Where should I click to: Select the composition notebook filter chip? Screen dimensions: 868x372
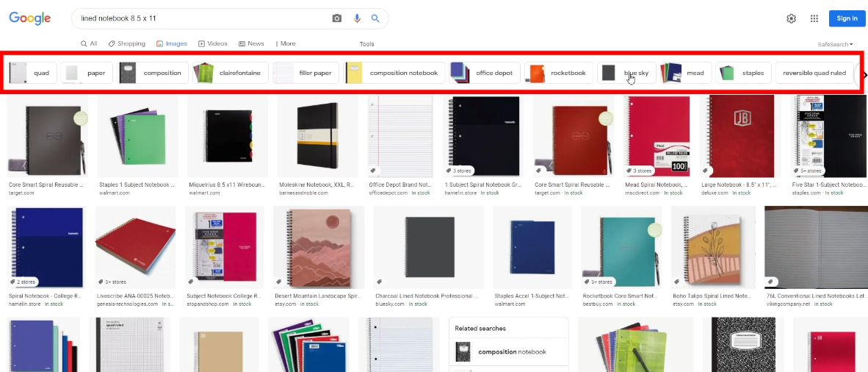[394, 73]
